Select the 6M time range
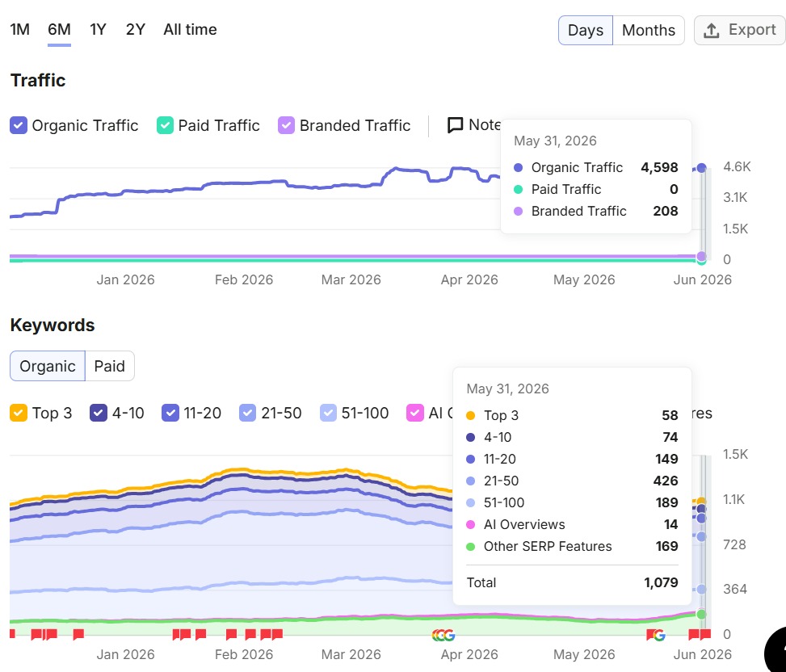 tap(59, 30)
